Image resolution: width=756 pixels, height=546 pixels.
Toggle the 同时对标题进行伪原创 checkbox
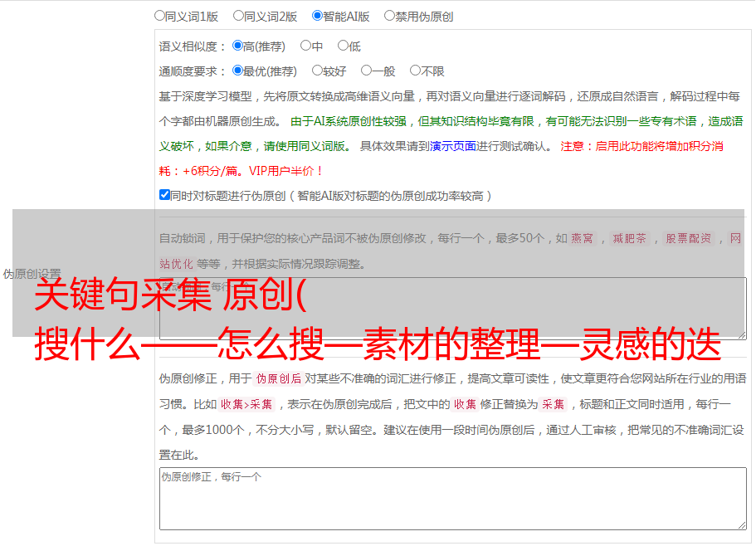[164, 195]
